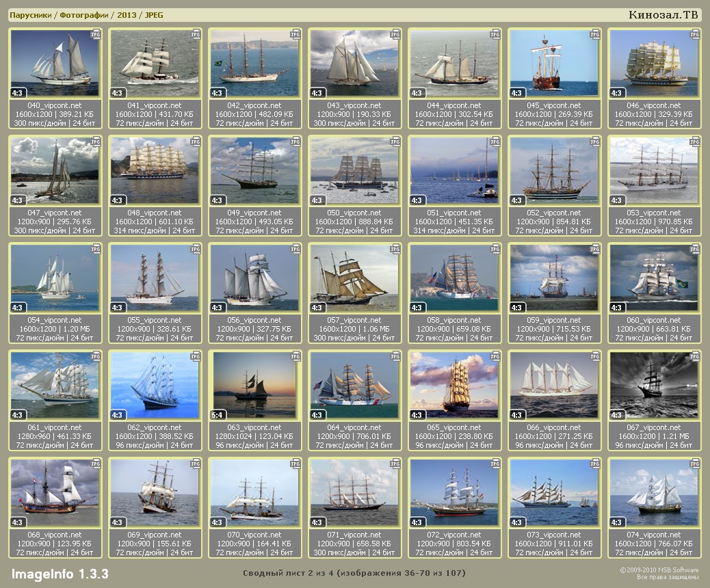This screenshot has height=588, width=710.
Task: Click the JPG badge on thumbnail 040_vipcont.net
Action: point(96,34)
